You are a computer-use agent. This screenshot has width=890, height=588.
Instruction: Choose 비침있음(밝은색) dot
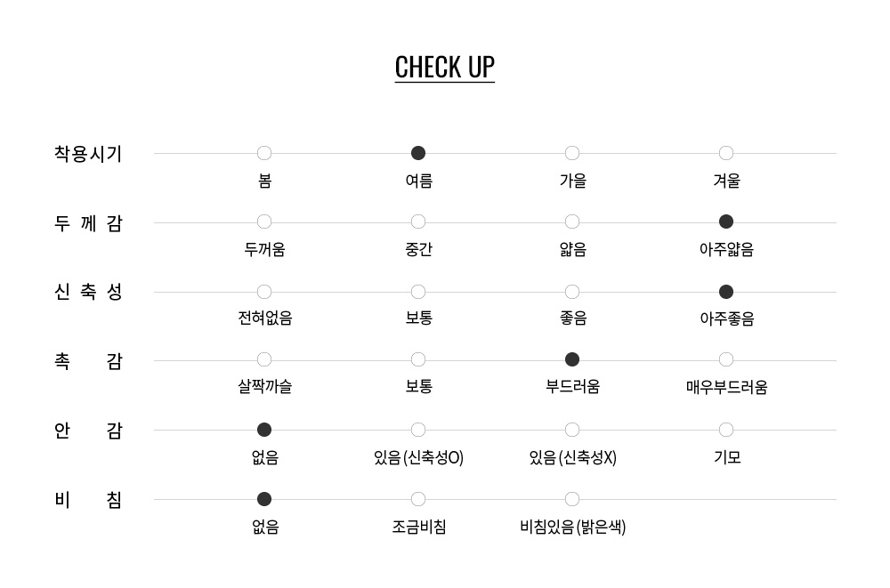(572, 499)
